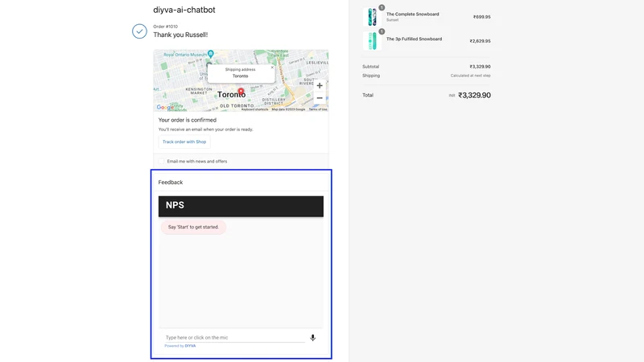The image size is (644, 362).
Task: Click 'Calculated at next step' shipping text
Action: pos(470,76)
